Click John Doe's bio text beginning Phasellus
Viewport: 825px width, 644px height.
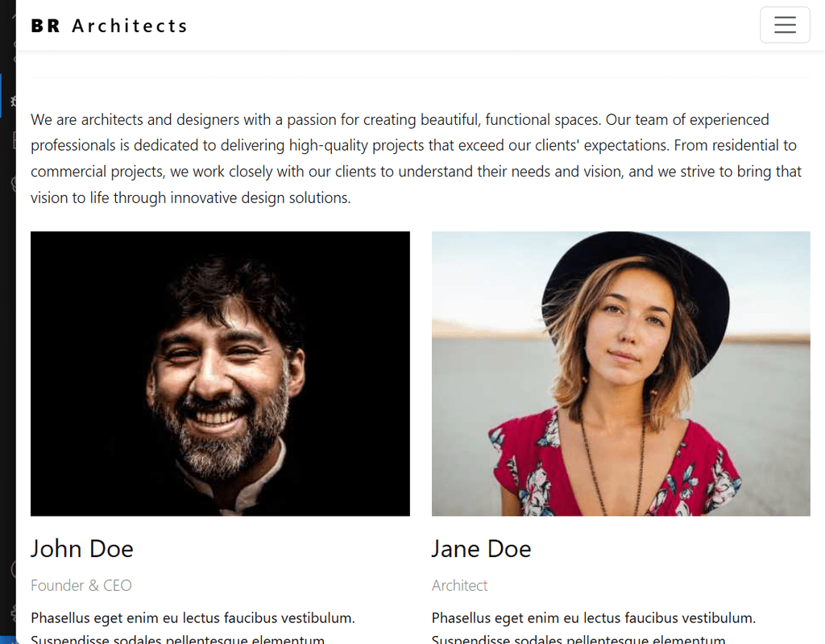193,619
